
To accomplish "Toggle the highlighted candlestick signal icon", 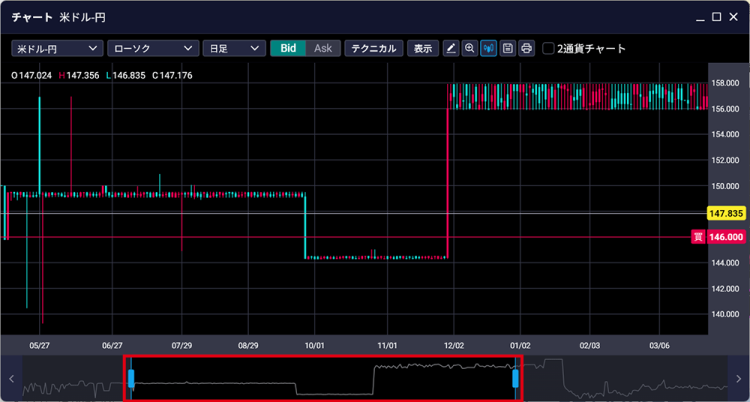I will click(x=489, y=48).
